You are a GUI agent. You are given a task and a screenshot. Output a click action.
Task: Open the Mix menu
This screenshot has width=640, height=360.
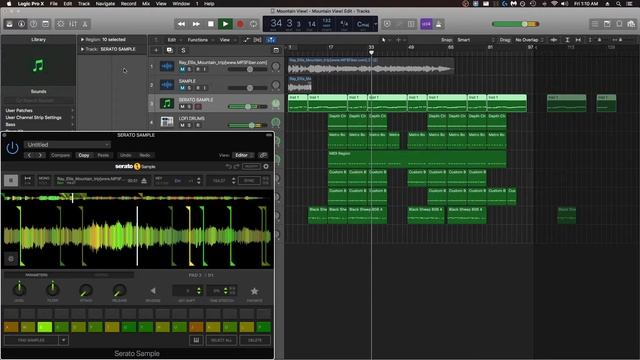click(146, 4)
